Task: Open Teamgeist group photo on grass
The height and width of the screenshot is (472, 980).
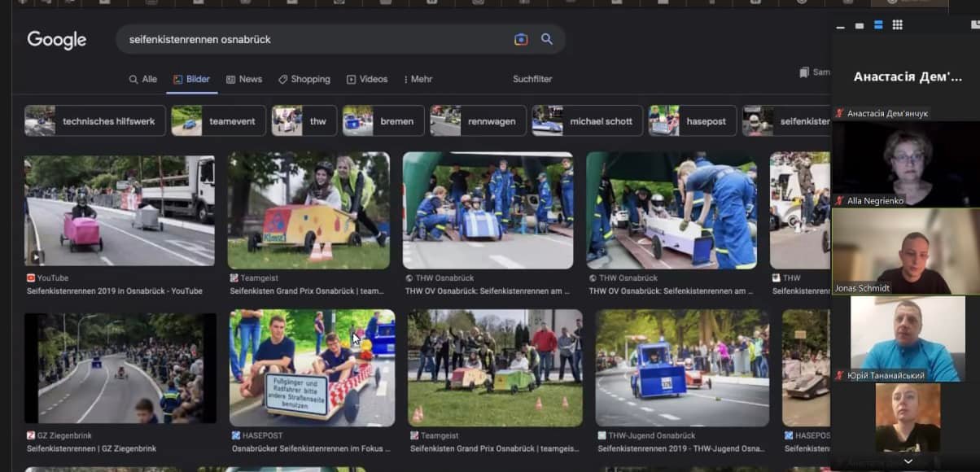Action: pyautogui.click(x=495, y=368)
